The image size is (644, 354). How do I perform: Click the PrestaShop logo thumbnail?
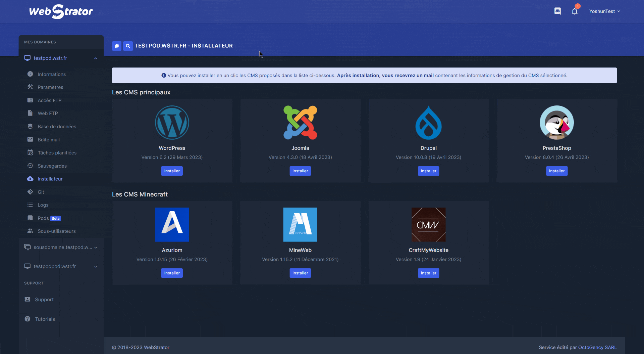[x=557, y=123]
